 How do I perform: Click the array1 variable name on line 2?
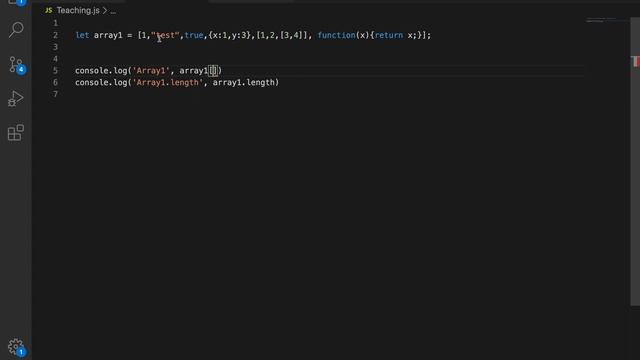(108, 35)
